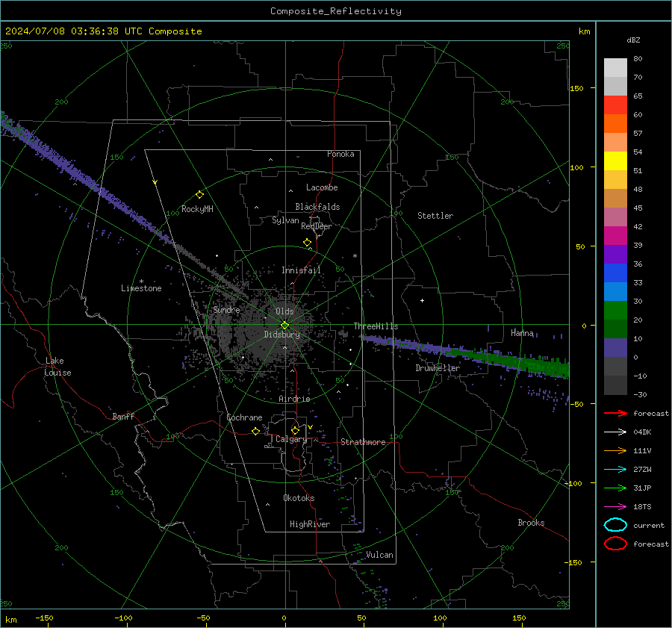Click the Innisfail label
The width and height of the screenshot is (672, 628).
coord(301,270)
